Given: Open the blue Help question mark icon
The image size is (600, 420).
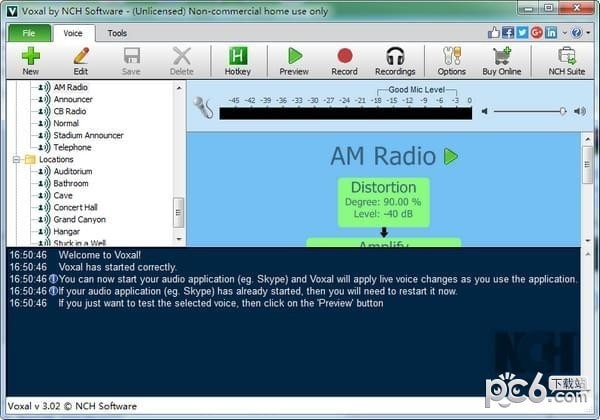Looking at the screenshot, I should tap(577, 33).
